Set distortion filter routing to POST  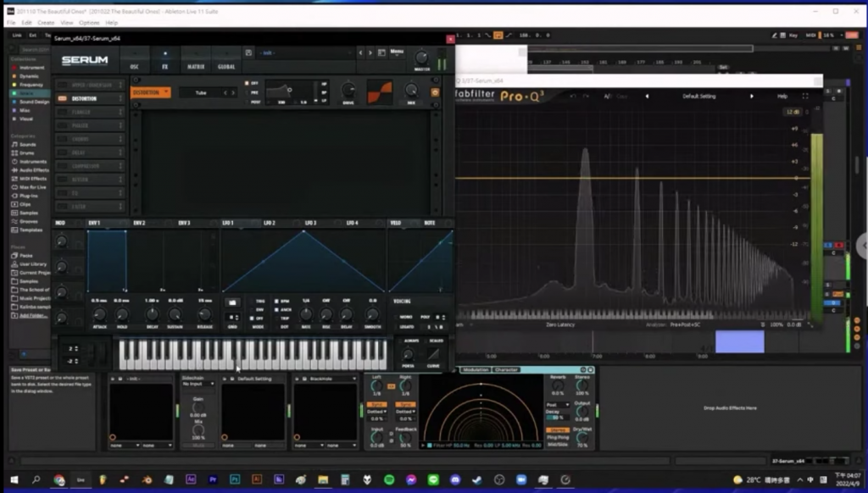pos(247,102)
